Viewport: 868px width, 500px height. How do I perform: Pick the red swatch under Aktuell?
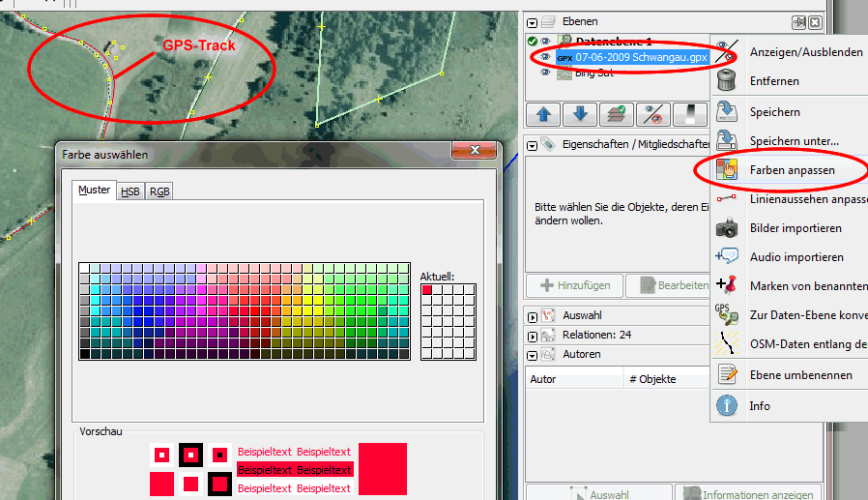427,289
